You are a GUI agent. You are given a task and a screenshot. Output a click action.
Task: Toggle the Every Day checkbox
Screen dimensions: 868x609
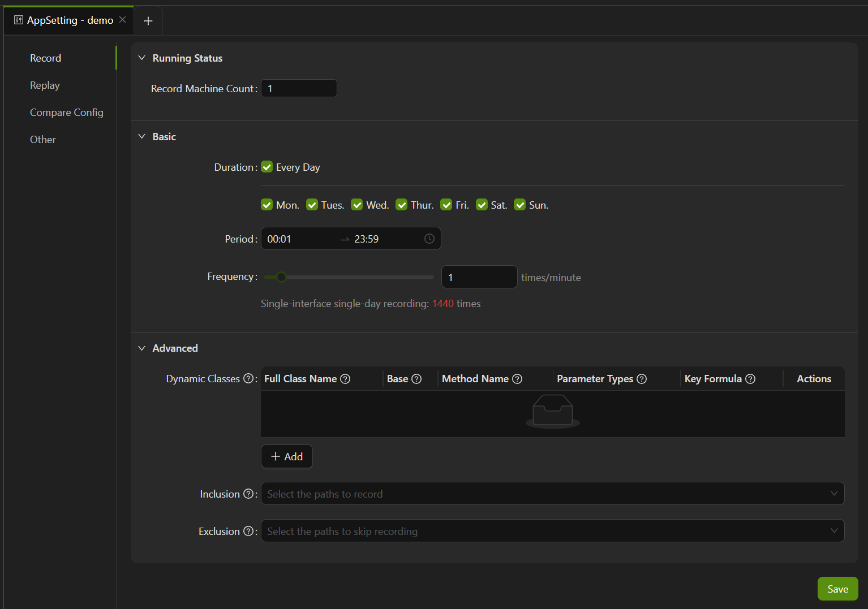267,167
